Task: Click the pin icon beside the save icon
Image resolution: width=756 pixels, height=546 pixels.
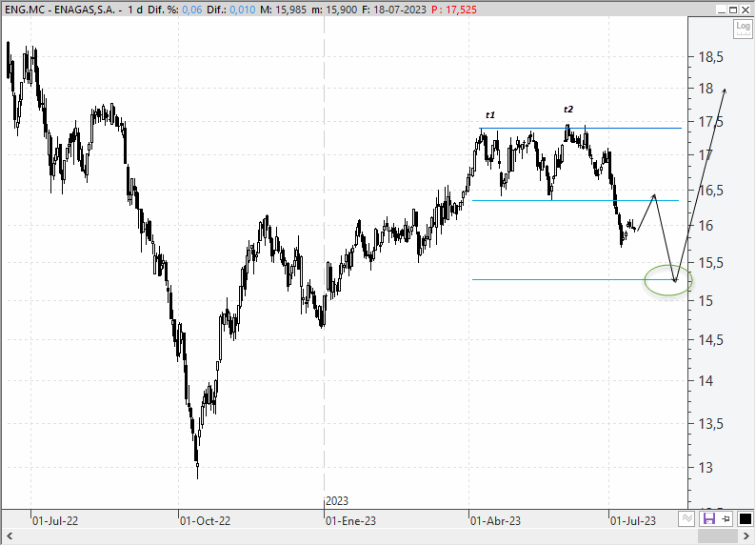Action: [726, 519]
